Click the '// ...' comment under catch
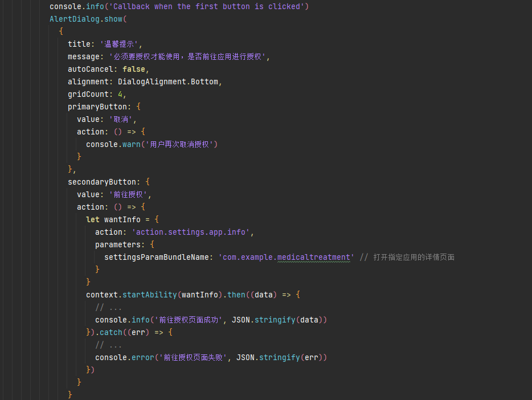Viewport: 532px width, 400px height. [109, 345]
